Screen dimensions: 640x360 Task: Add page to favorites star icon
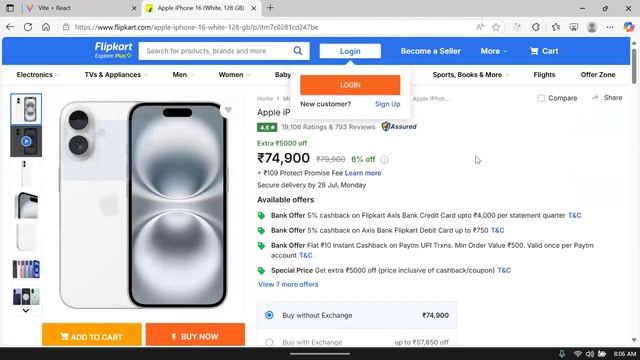click(496, 27)
